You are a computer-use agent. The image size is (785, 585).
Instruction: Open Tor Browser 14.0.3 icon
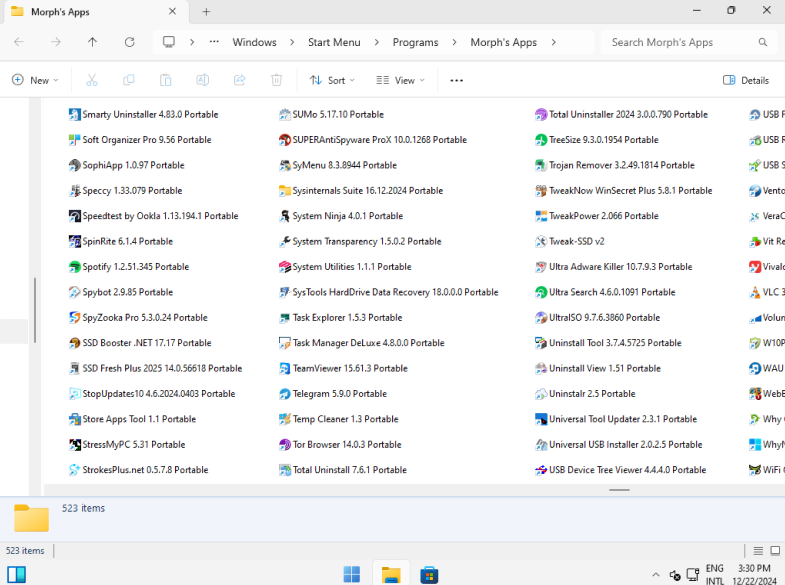(x=285, y=445)
